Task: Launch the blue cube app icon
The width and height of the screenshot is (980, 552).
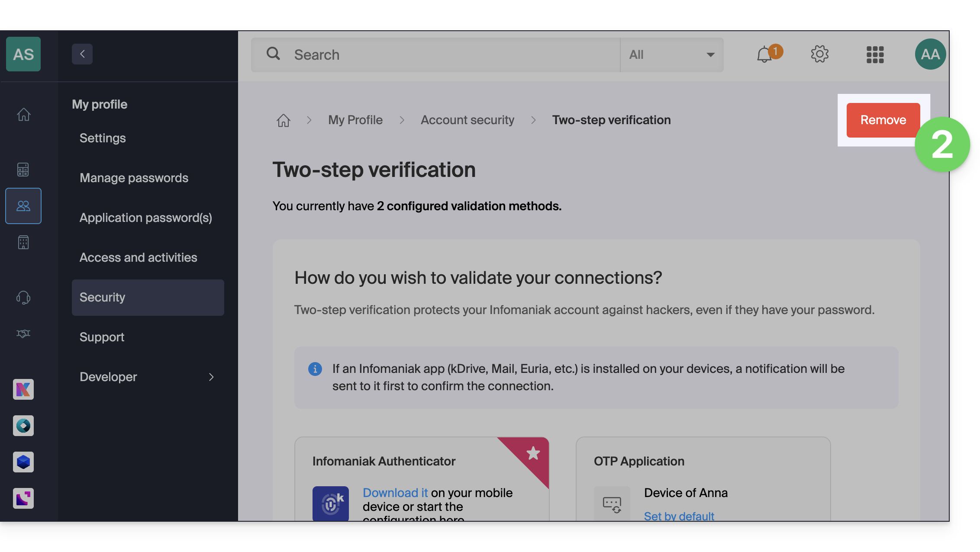Action: 23,462
